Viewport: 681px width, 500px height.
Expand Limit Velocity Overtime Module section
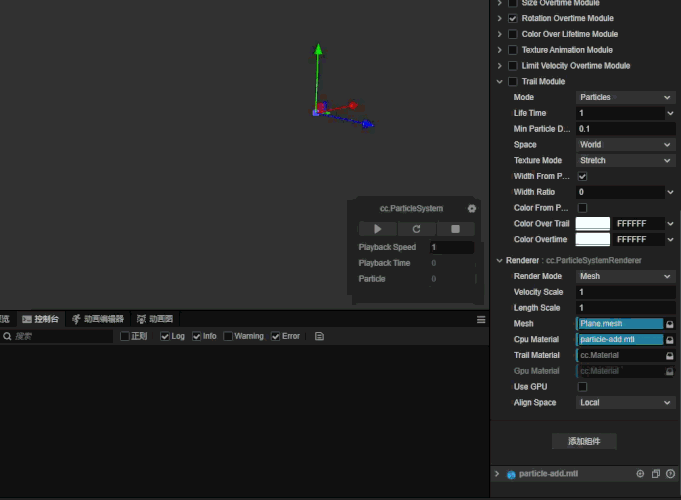pos(499,66)
